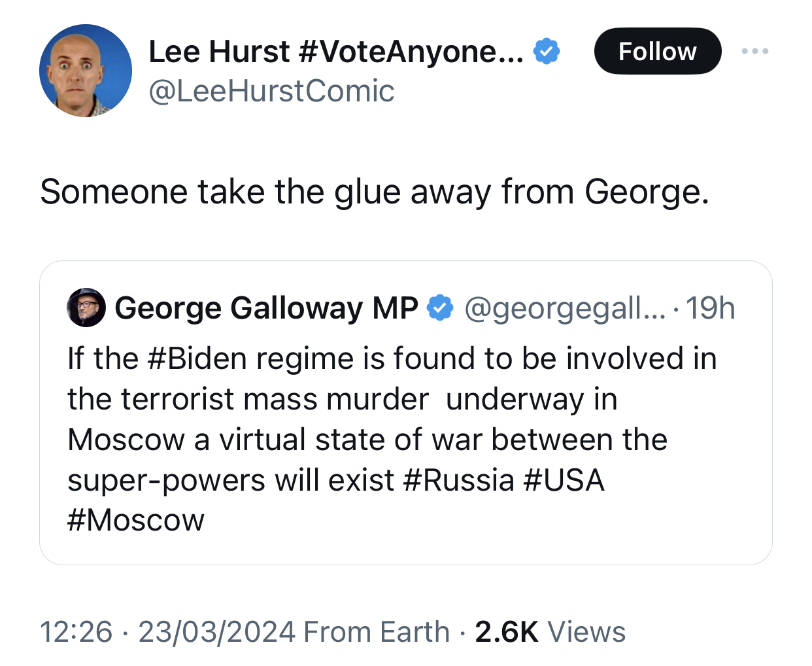Click the 'Someone take the glue away' tweet text
Screen dimensions: 812x666
click(374, 192)
